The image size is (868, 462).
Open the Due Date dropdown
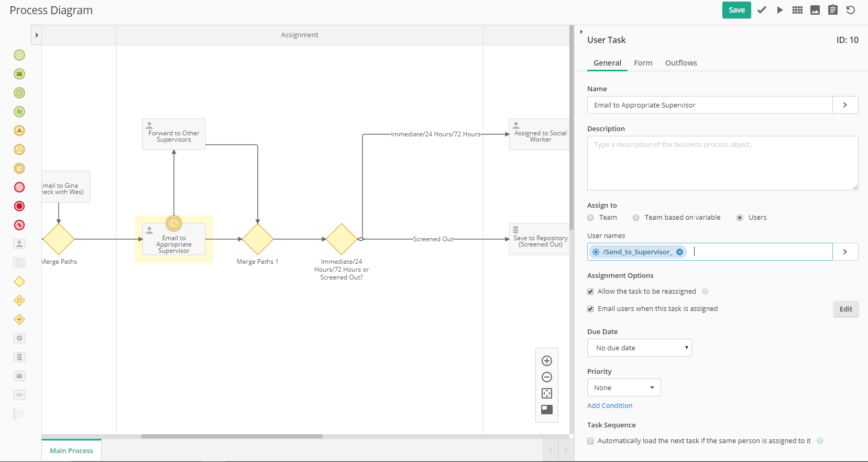[639, 348]
